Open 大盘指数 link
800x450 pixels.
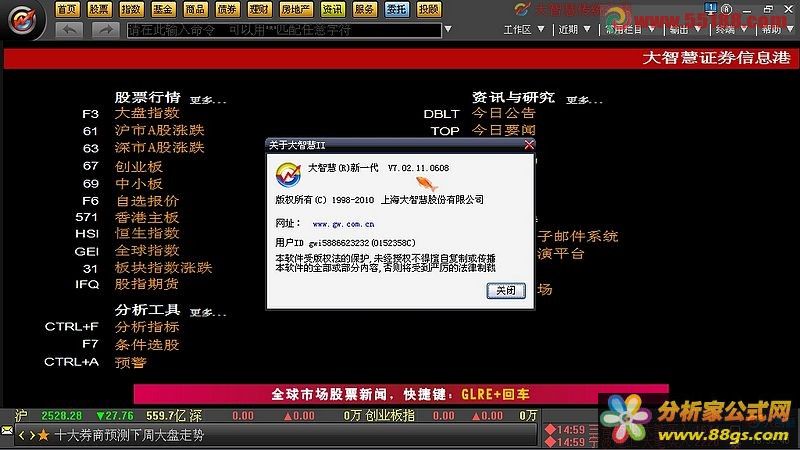[147, 113]
